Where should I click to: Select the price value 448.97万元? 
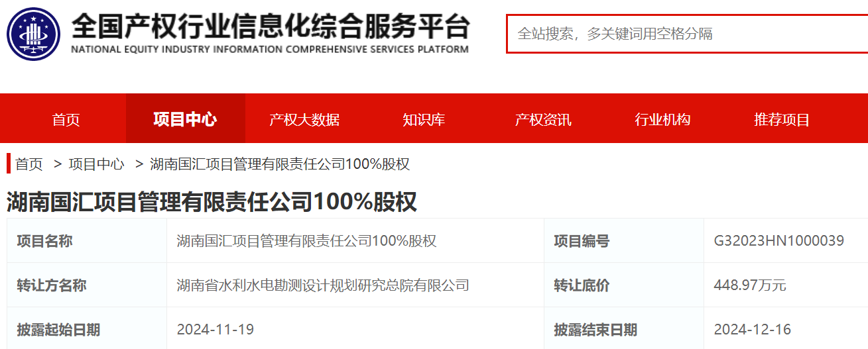click(749, 285)
